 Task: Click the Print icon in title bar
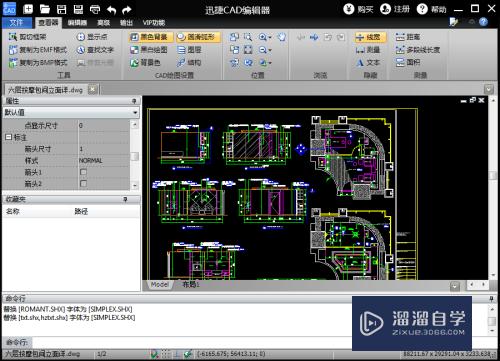click(95, 9)
